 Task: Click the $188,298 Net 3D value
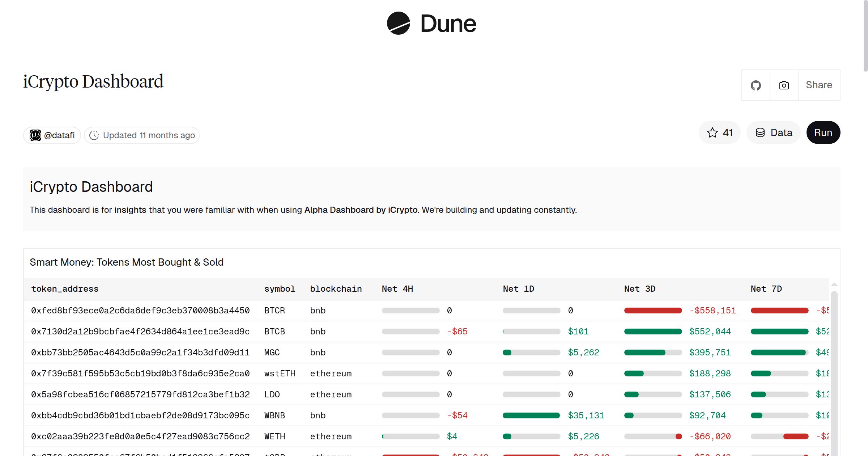coord(710,373)
